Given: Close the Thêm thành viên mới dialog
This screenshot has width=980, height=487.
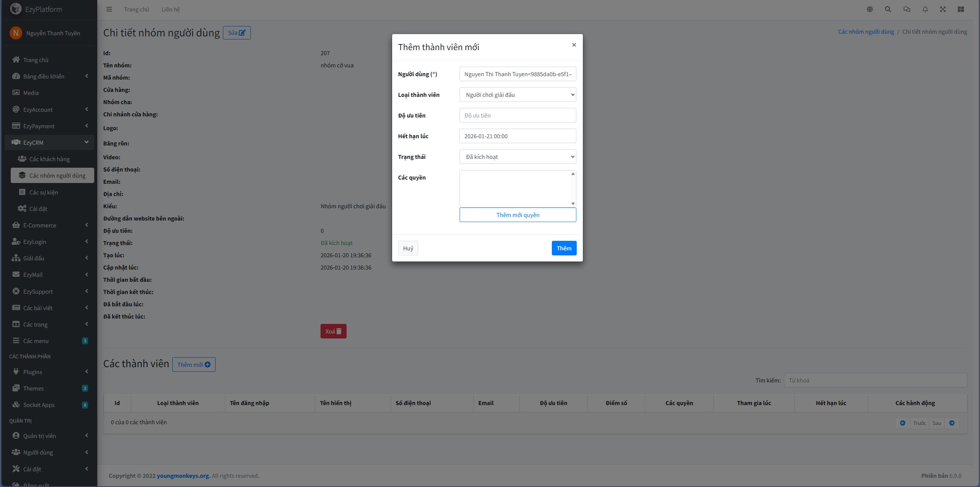Looking at the screenshot, I should click(x=574, y=45).
